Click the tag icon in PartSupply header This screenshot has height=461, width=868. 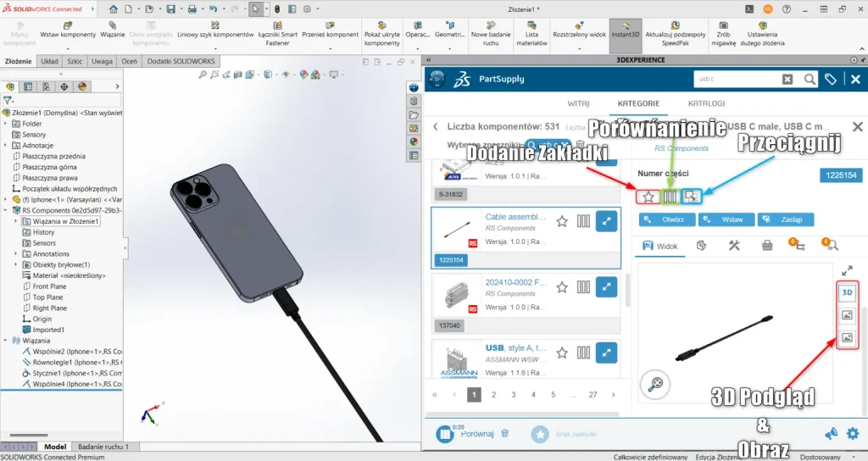[x=831, y=79]
